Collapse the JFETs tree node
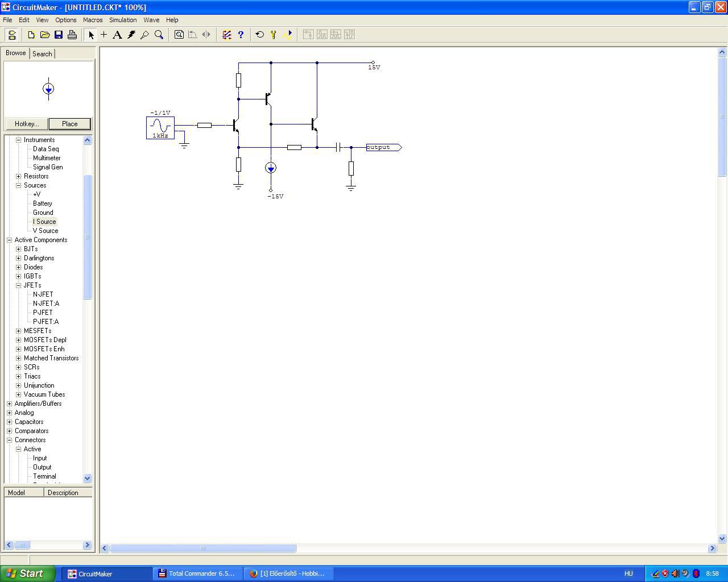This screenshot has height=582, width=728. (18, 285)
